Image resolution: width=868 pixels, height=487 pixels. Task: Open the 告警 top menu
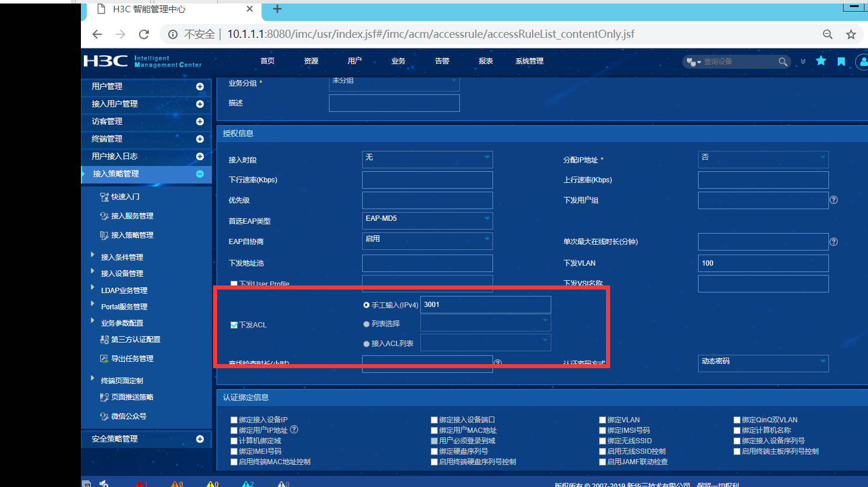coord(442,61)
